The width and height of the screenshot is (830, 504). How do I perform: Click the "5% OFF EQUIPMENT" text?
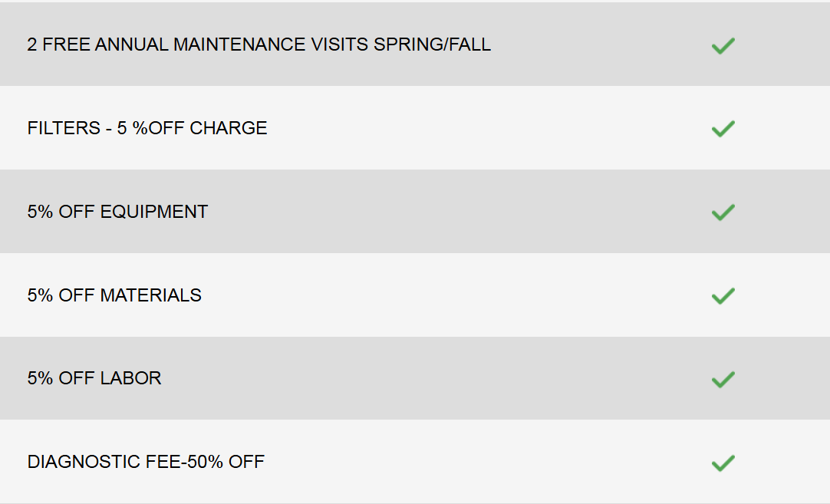(117, 212)
